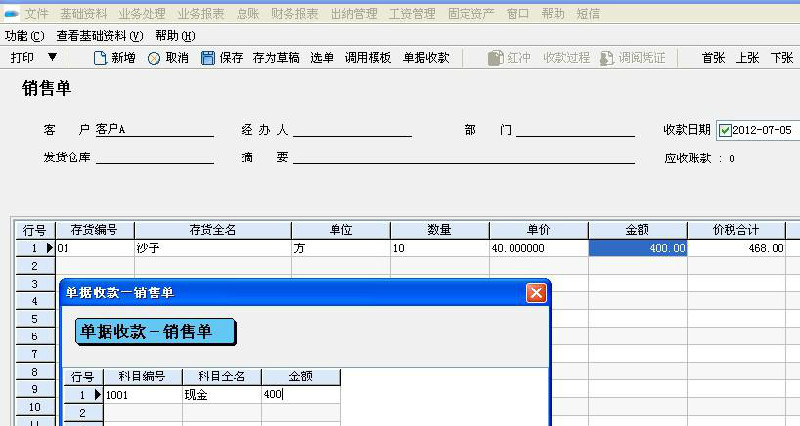
Task: Open the 帮助(H) submenu
Action: click(175, 36)
